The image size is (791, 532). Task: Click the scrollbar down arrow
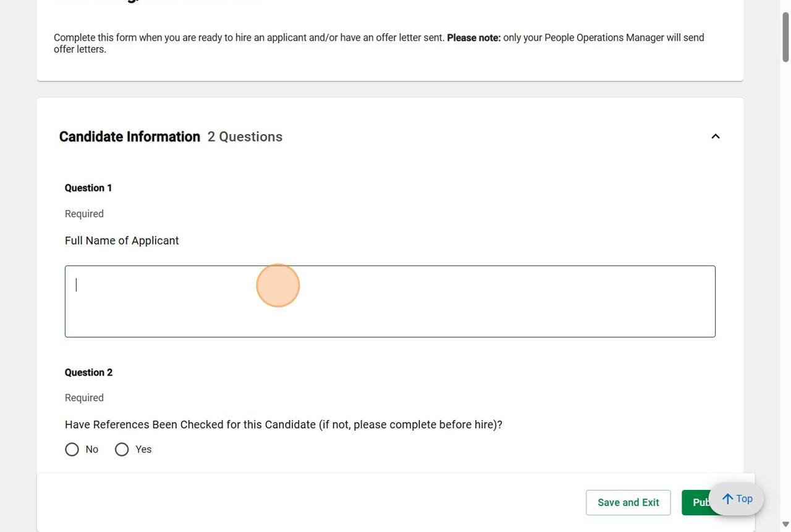click(x=785, y=525)
